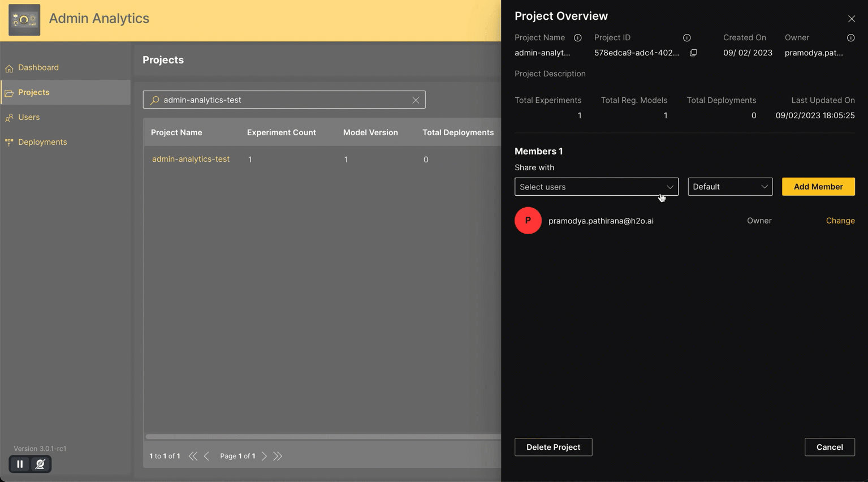Click the crossed-out circle icon at bottom left
868x482 pixels.
40,464
